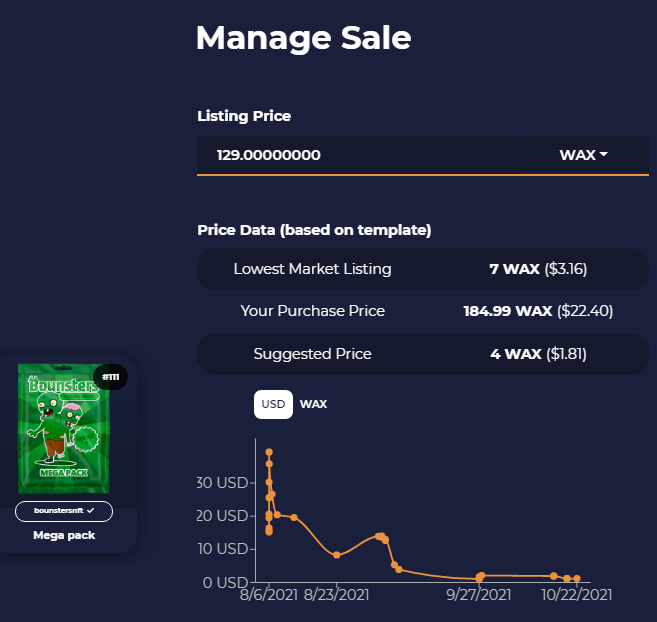
Task: Click the Your Purchase Price row
Action: (x=423, y=311)
